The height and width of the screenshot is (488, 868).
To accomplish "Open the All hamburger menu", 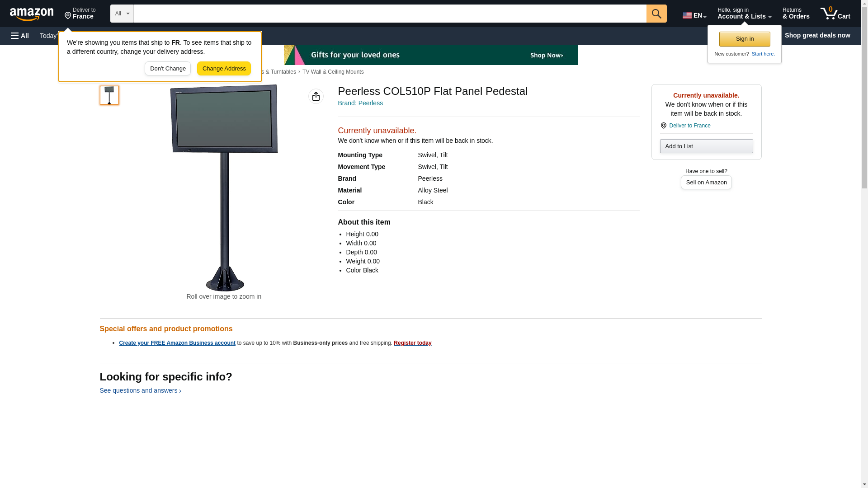I will (x=20, y=36).
